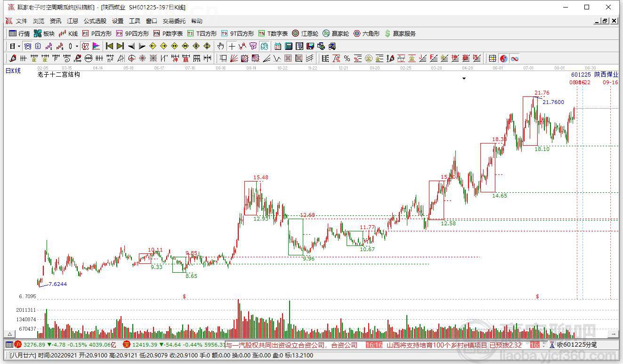Step forward with black right arrow

(x=142, y=46)
